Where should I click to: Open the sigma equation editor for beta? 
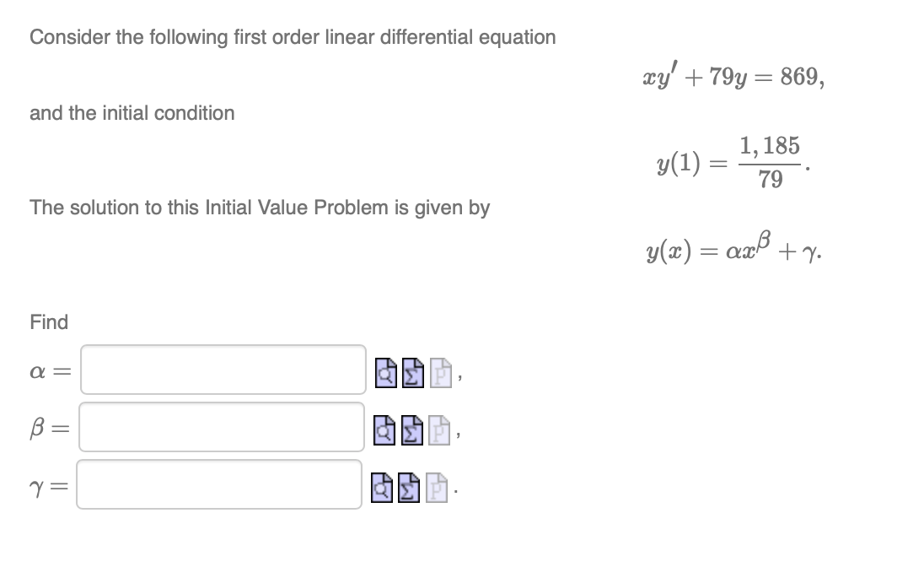[x=412, y=430]
